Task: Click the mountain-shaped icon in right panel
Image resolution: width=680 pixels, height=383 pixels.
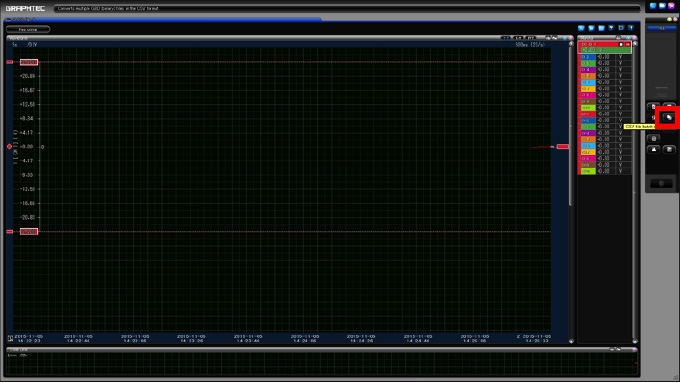Action: [x=654, y=149]
